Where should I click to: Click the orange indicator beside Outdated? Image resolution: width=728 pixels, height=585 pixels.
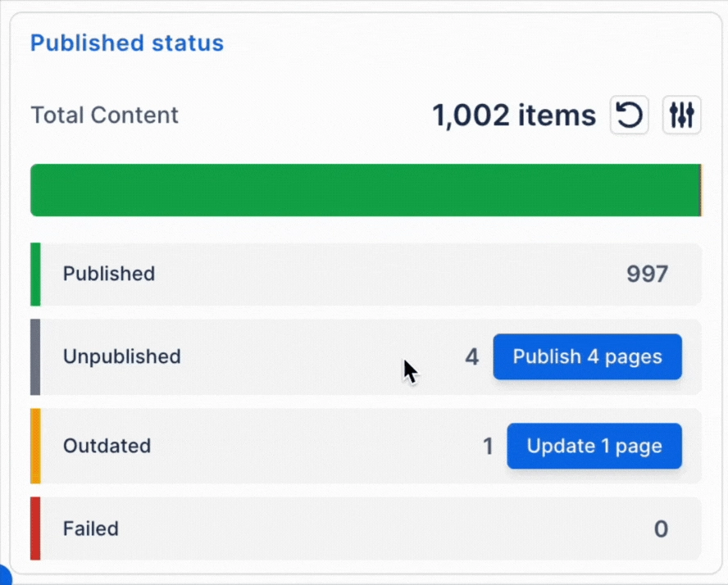pos(34,446)
